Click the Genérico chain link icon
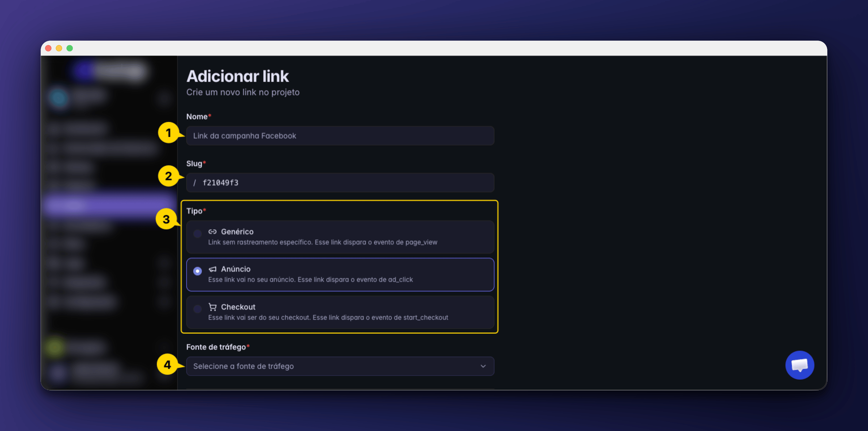868x431 pixels. pos(212,232)
